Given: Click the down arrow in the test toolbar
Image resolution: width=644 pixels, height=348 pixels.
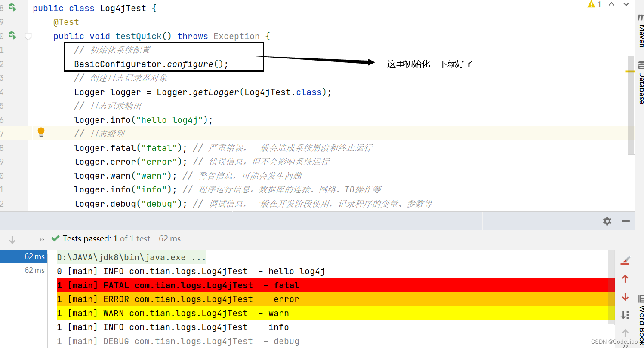Looking at the screenshot, I should click(x=12, y=239).
